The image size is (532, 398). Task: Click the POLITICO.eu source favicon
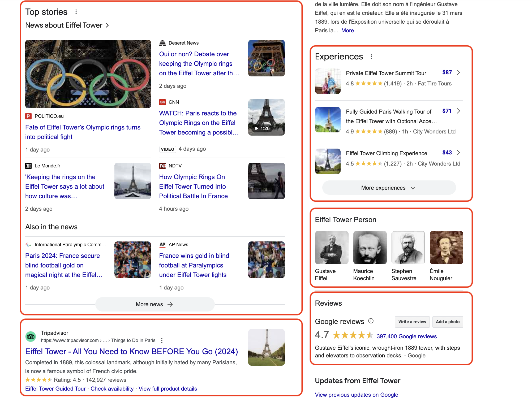28,116
